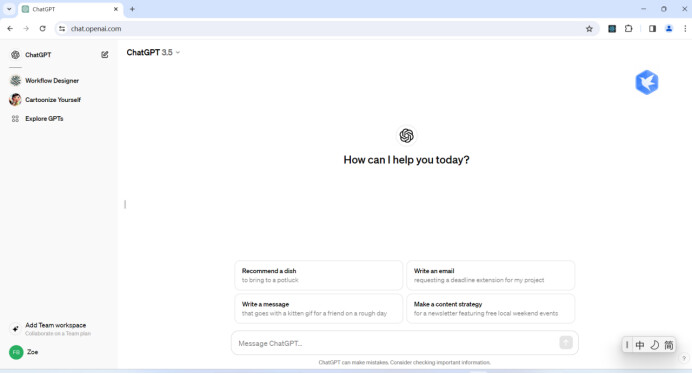
Task: Select 'Write an email' suggestion
Action: [x=490, y=275]
